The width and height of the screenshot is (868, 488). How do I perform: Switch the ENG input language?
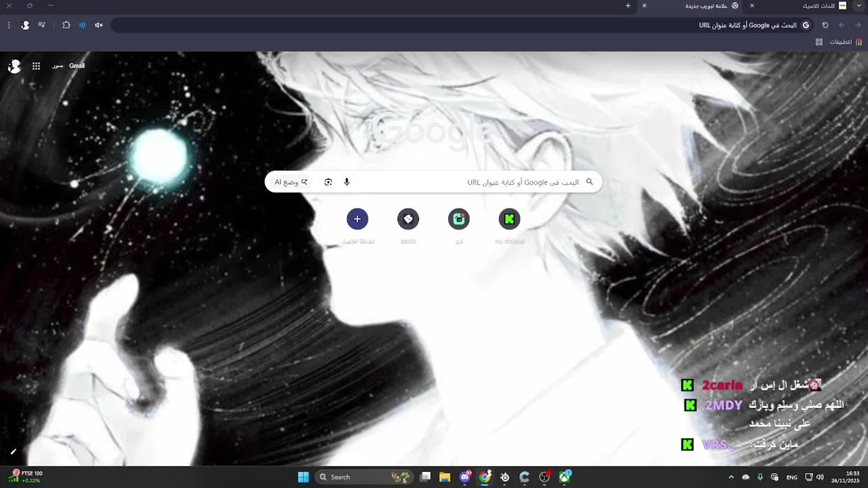[x=791, y=477]
